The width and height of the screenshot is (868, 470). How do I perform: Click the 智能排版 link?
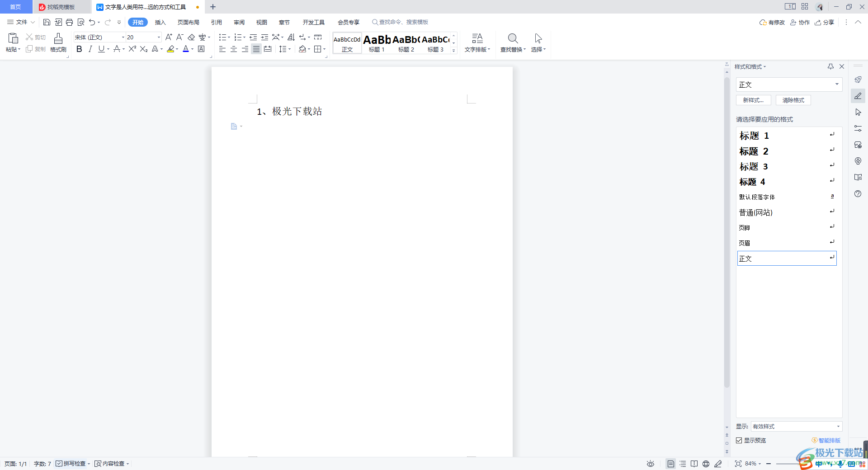[826, 440]
